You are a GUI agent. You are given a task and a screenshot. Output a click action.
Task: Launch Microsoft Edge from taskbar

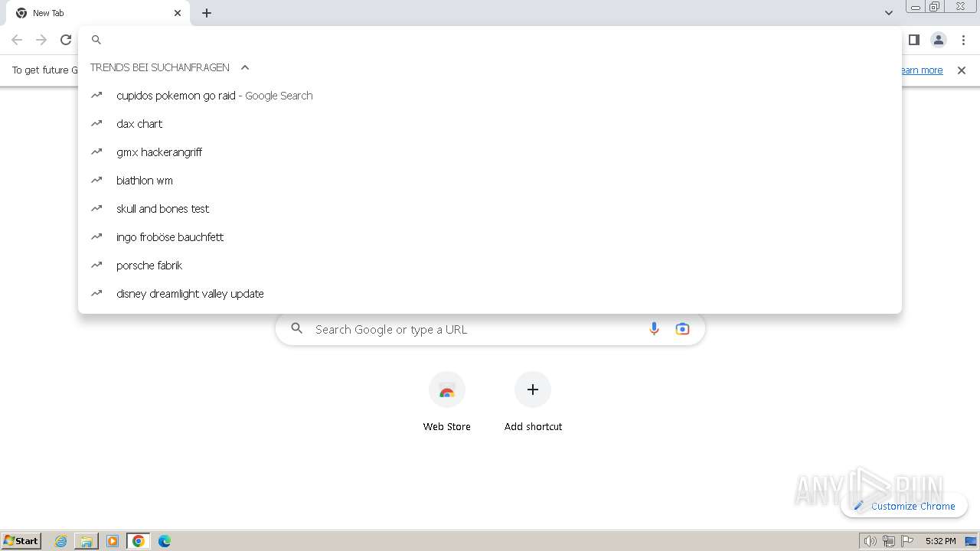coord(165,541)
